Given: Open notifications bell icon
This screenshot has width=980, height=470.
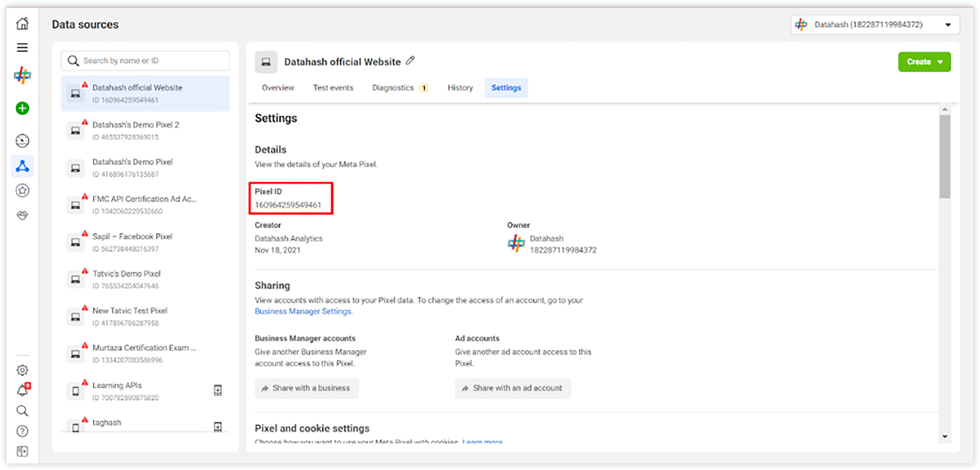Looking at the screenshot, I should (x=22, y=390).
